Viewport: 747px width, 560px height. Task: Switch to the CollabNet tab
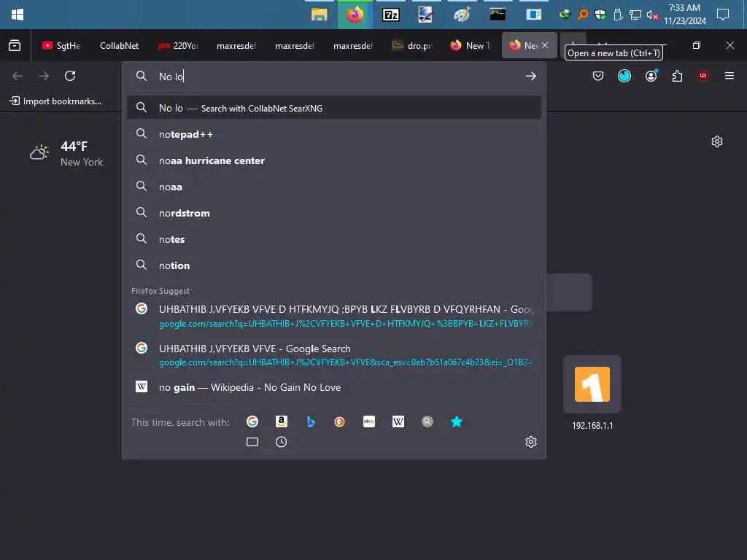click(119, 45)
